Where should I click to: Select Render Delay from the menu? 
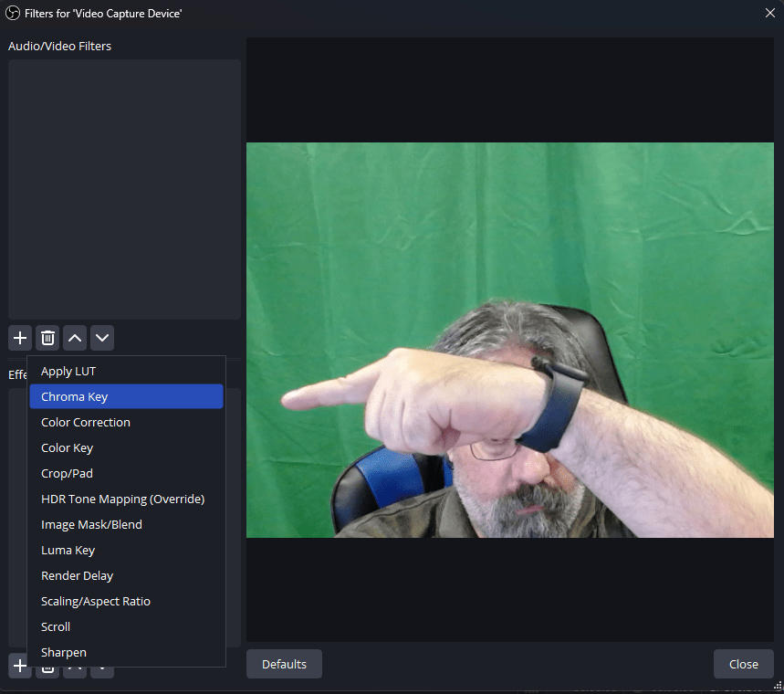pos(77,576)
